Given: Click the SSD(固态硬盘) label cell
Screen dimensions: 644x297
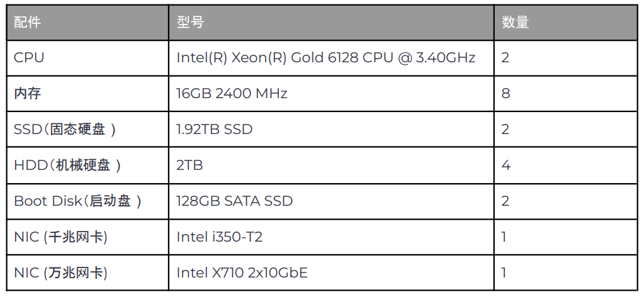Looking at the screenshot, I should click(88, 130).
